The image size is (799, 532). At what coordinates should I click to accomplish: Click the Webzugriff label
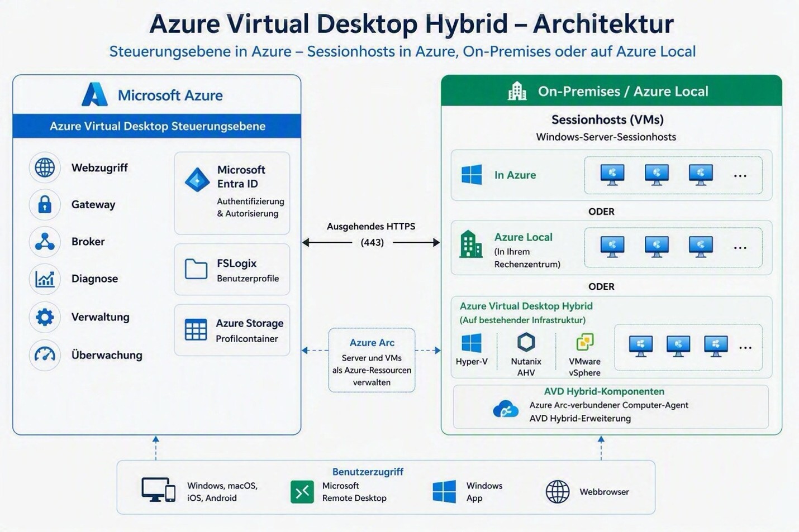(99, 167)
